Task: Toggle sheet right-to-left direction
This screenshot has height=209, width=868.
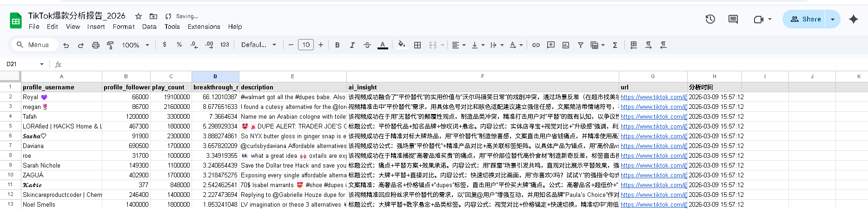Action: click(x=634, y=45)
